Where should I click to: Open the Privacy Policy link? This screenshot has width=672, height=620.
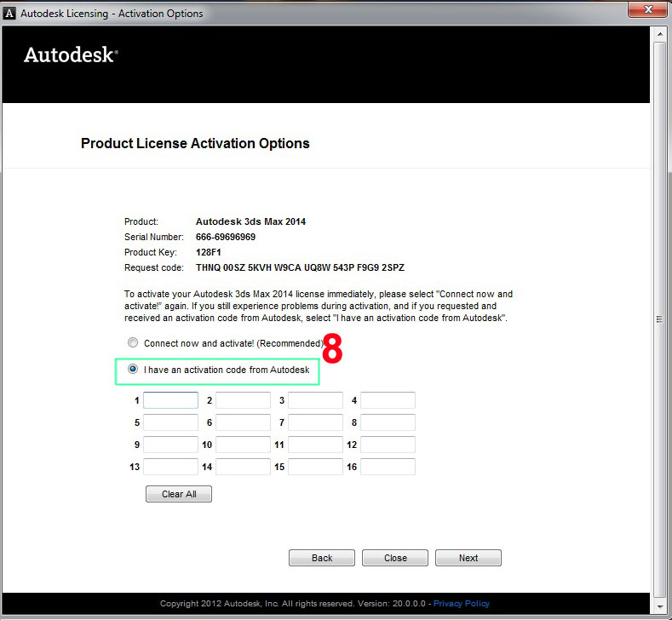pos(461,603)
